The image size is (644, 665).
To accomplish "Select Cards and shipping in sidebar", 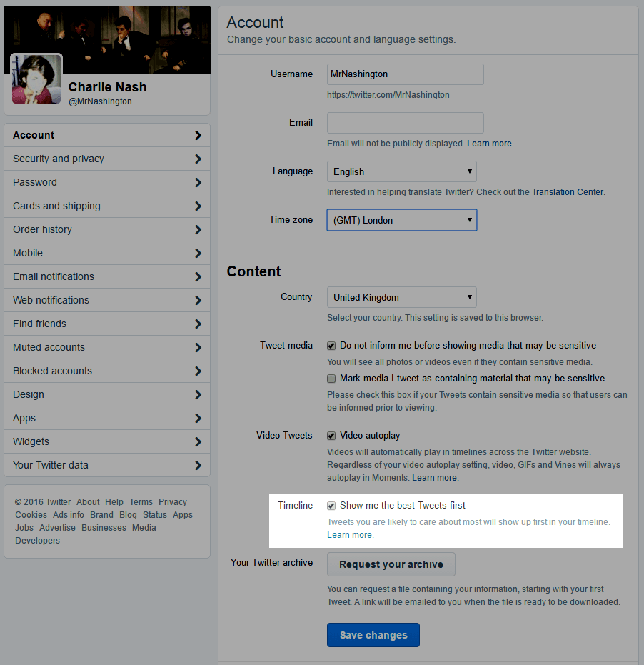I will coord(107,206).
